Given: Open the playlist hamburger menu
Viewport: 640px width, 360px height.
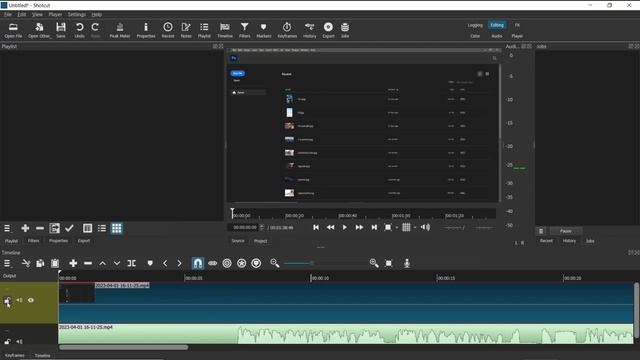Looking at the screenshot, I should [7, 228].
